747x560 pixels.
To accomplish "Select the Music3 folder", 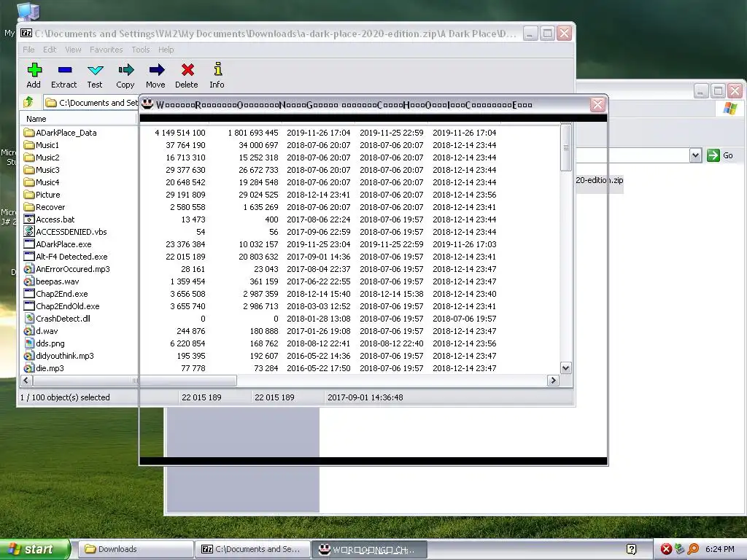I will pyautogui.click(x=42, y=169).
